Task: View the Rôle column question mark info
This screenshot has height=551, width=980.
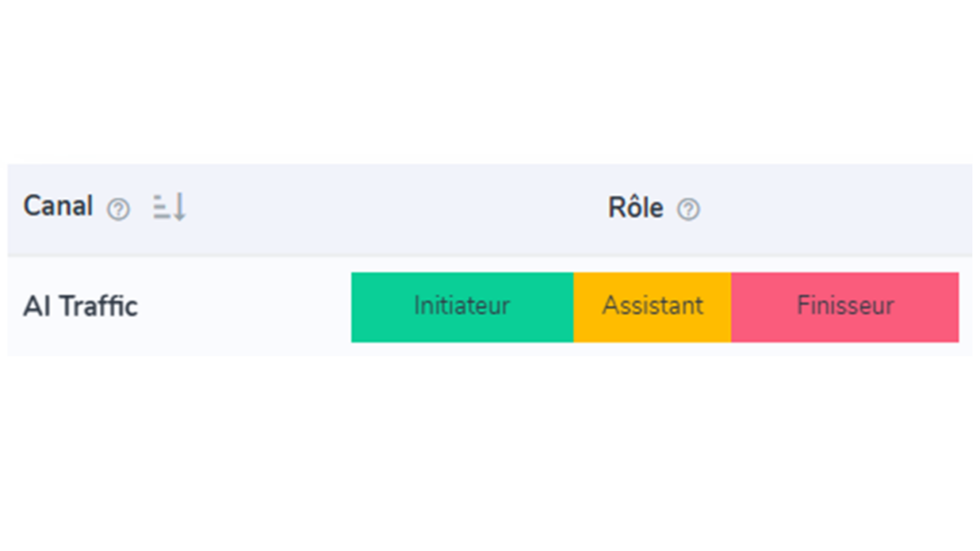Action: pyautogui.click(x=688, y=209)
